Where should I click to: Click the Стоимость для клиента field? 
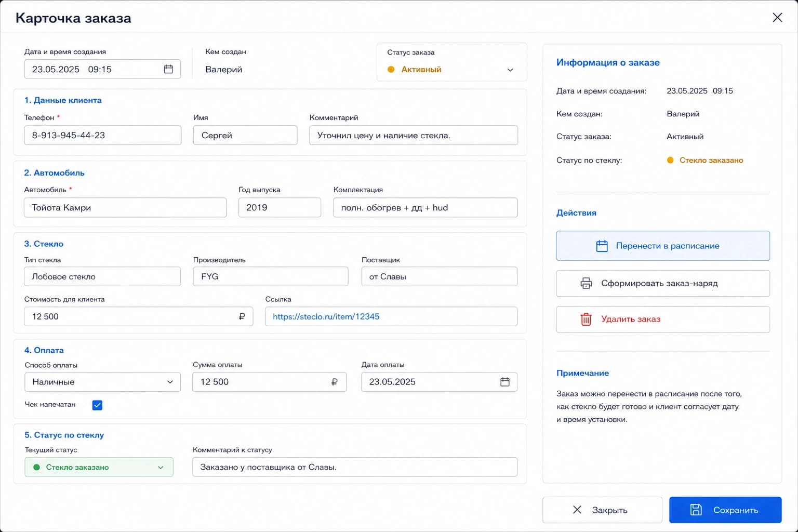(139, 316)
